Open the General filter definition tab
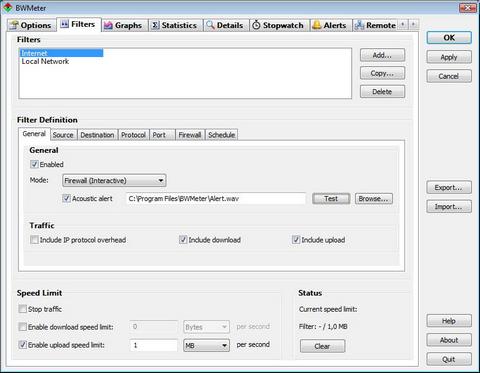 34,134
